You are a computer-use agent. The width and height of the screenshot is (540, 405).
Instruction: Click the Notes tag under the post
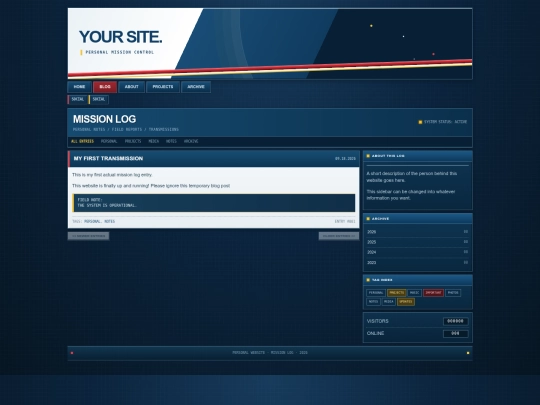(110, 221)
